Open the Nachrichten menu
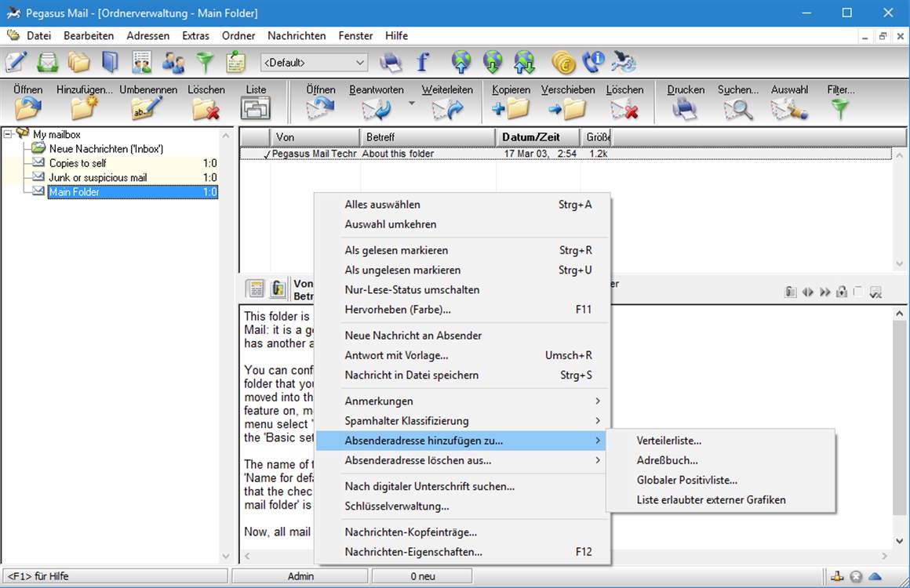The height and width of the screenshot is (588, 910). [297, 35]
